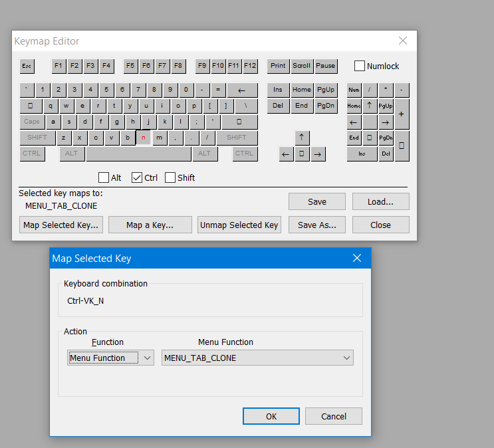Viewport: 494px width, 448px height.
Task: Click the Save As... button
Action: pos(316,225)
